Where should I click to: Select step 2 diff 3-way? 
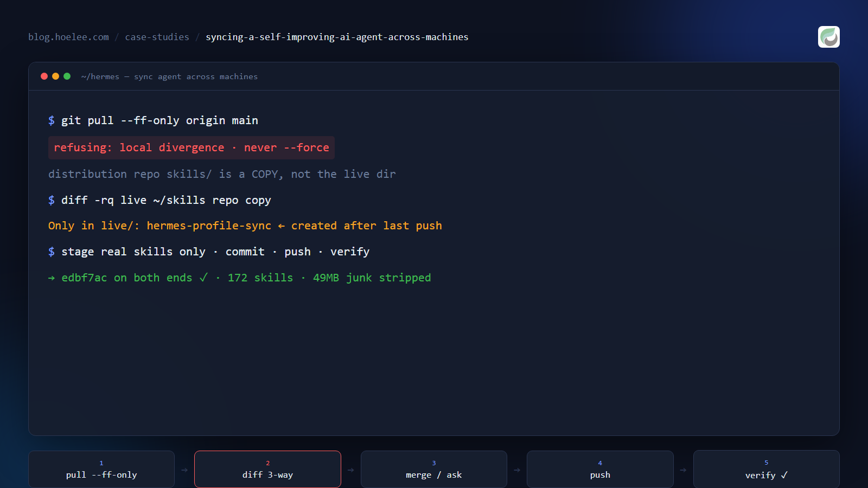267,469
